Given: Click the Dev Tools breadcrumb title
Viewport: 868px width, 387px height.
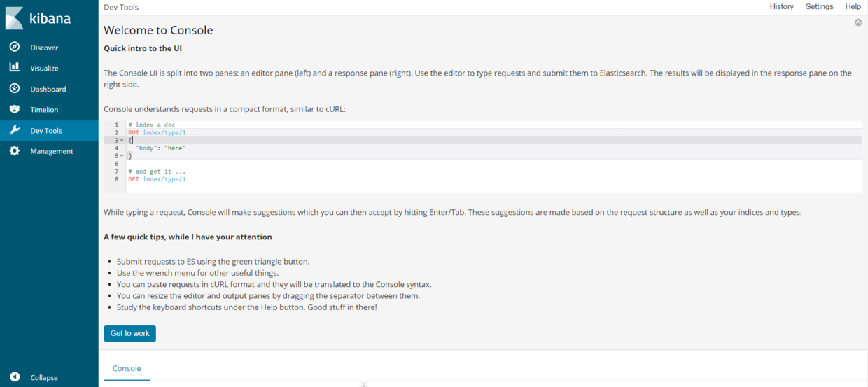Looking at the screenshot, I should (x=121, y=8).
